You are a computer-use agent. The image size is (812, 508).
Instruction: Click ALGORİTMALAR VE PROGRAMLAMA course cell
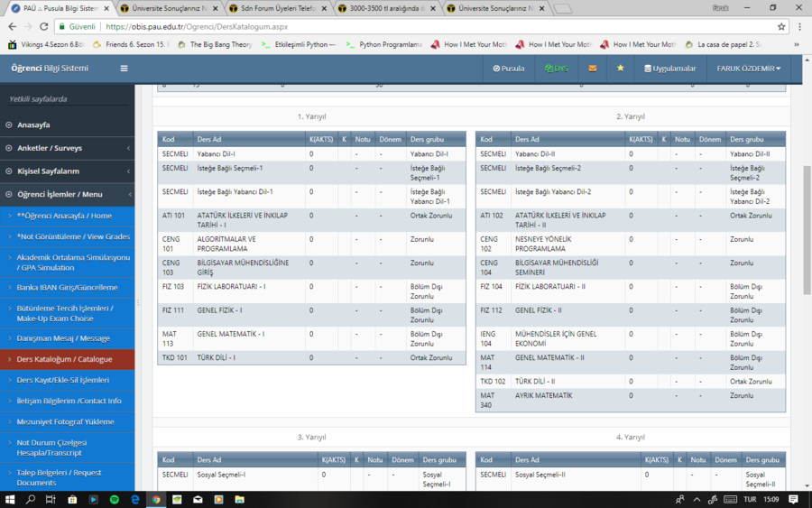click(249, 244)
